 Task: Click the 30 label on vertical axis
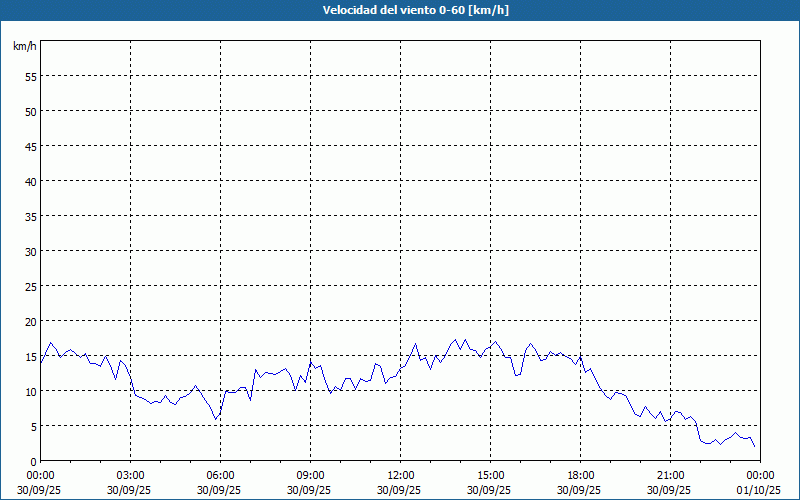point(30,251)
